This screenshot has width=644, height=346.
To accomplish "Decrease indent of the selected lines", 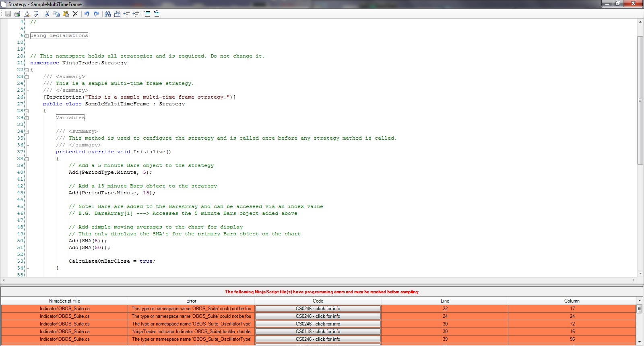I will coord(127,14).
